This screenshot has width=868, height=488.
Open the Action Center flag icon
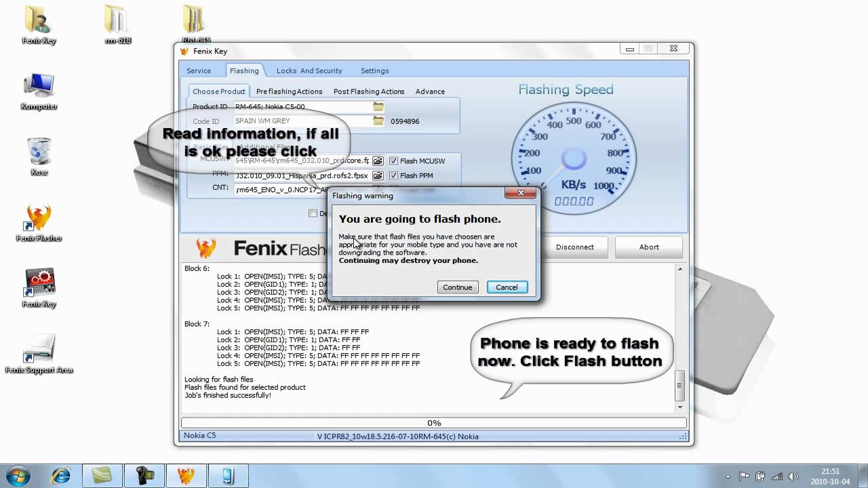(x=745, y=476)
